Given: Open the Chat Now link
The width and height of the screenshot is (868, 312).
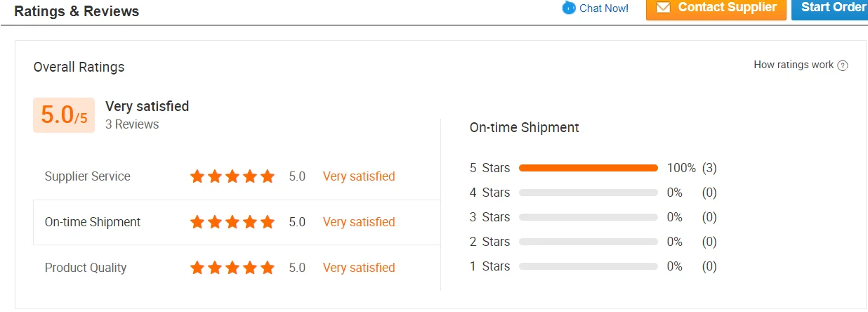Looking at the screenshot, I should (603, 8).
